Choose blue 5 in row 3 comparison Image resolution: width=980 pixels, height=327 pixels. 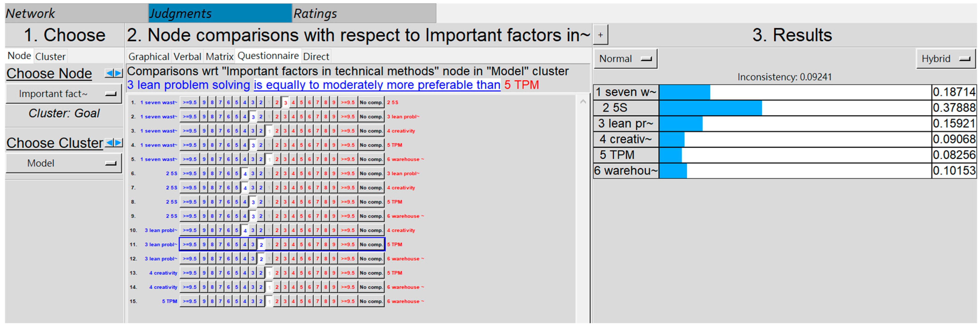point(236,131)
